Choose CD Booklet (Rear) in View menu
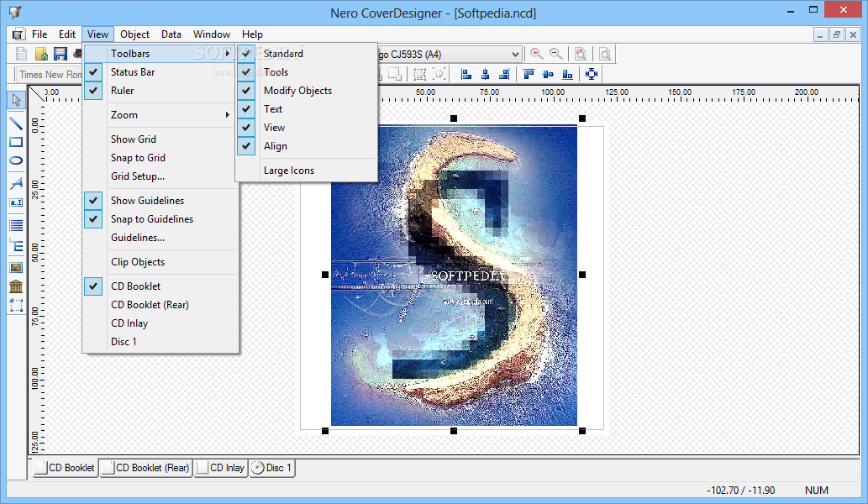868x504 pixels. (160, 305)
